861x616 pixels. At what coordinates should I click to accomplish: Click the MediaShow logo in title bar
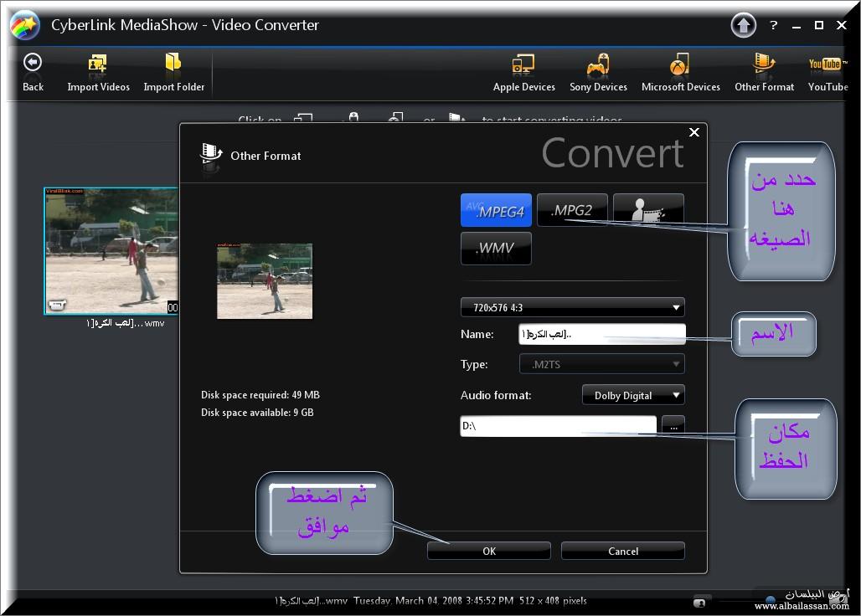[25, 25]
